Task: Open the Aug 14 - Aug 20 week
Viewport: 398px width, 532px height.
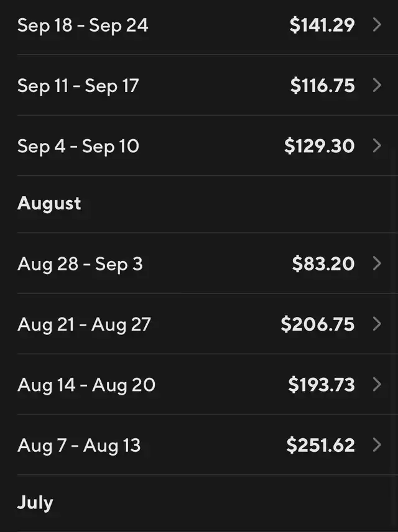Action: coord(86,385)
